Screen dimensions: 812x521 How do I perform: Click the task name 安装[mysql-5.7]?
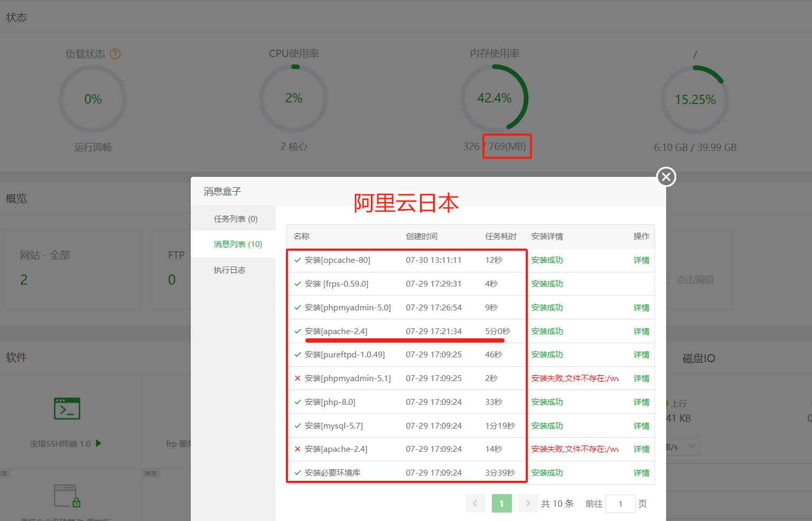click(x=334, y=426)
